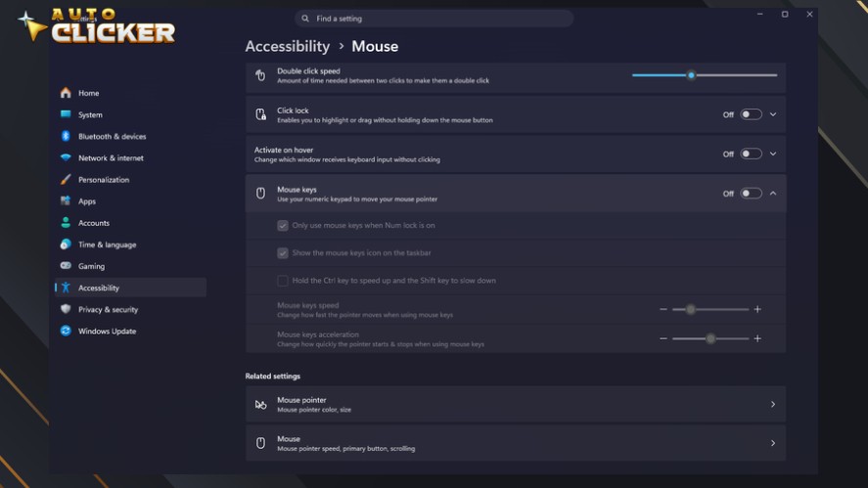Click the Related settings heading
This screenshot has height=488, width=868.
click(273, 377)
